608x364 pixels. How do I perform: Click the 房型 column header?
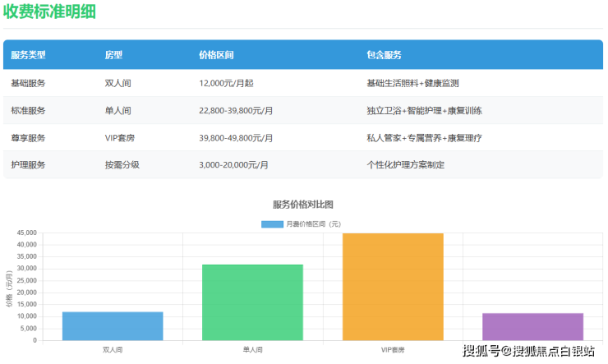pos(113,55)
